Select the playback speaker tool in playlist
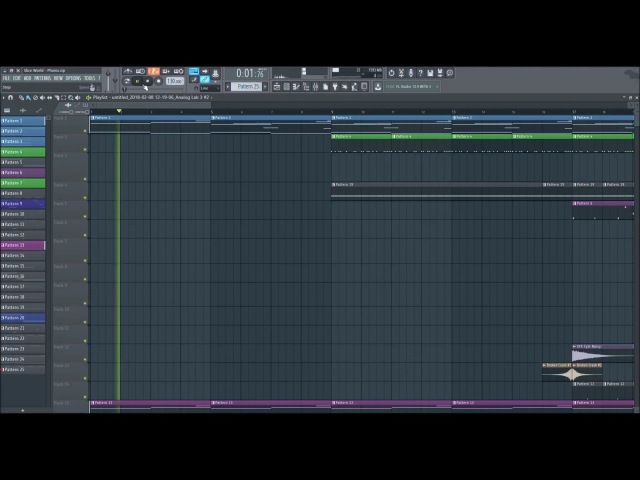The height and width of the screenshot is (480, 640). pos(78,97)
